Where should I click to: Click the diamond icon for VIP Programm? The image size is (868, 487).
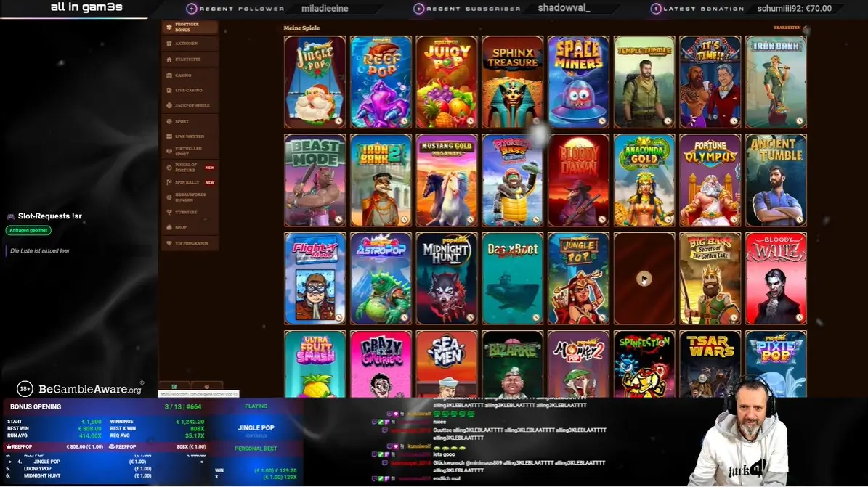[169, 244]
